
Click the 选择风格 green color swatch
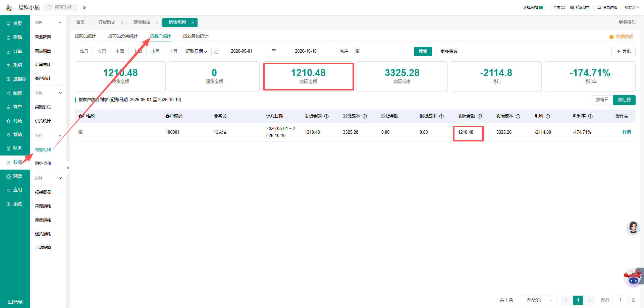[x=541, y=7]
